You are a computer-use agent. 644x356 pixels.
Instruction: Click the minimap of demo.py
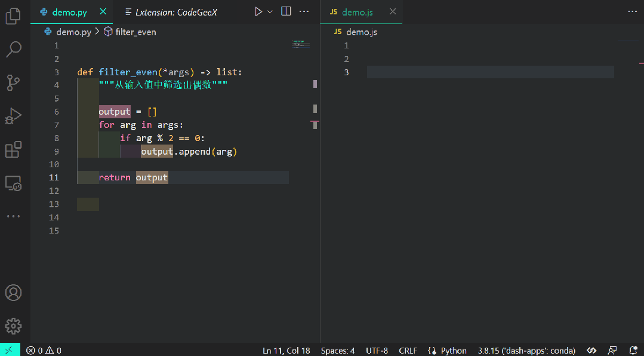(301, 44)
